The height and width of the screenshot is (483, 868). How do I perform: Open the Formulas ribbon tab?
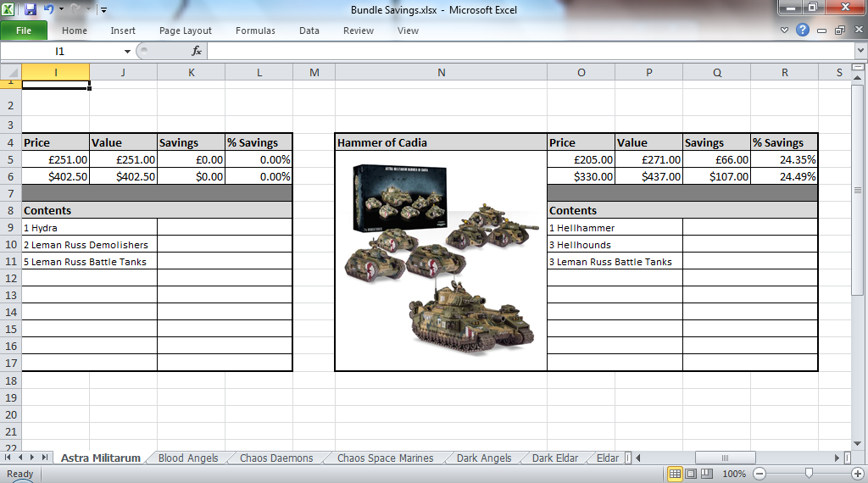[x=255, y=31]
